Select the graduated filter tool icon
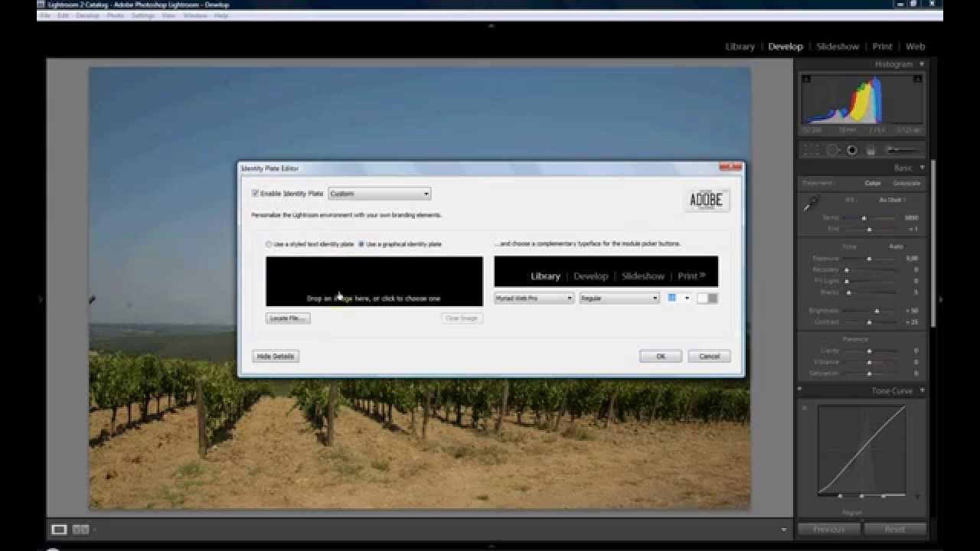Viewport: 980px width, 551px height. pyautogui.click(x=871, y=150)
